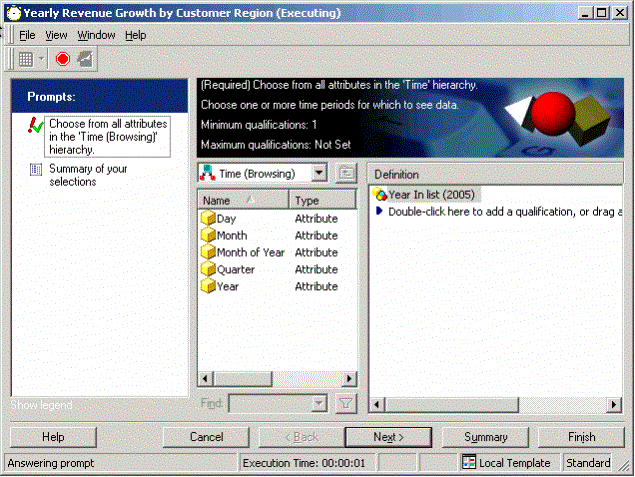
Task: Click the Help button
Action: [x=53, y=437]
